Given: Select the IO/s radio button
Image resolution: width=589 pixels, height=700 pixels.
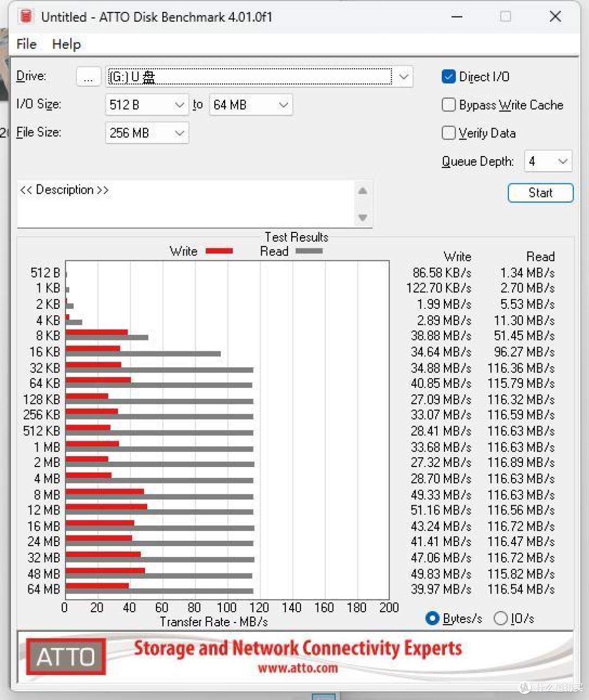Looking at the screenshot, I should 501,618.
